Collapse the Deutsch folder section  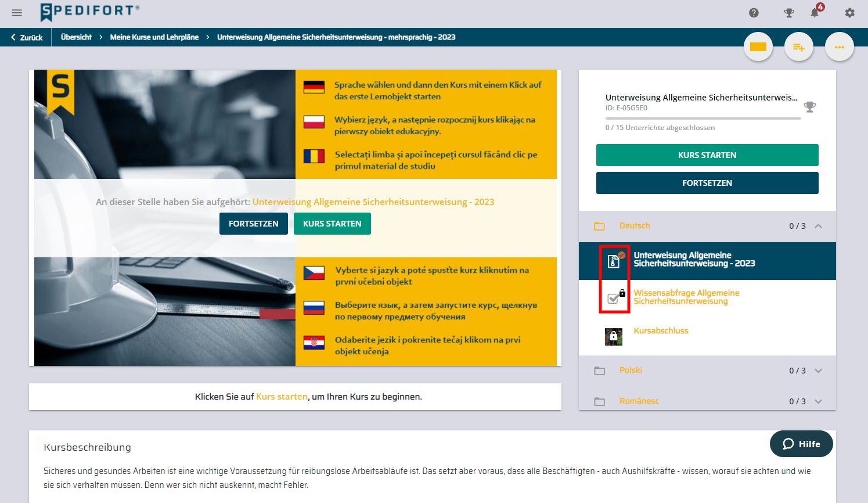818,226
